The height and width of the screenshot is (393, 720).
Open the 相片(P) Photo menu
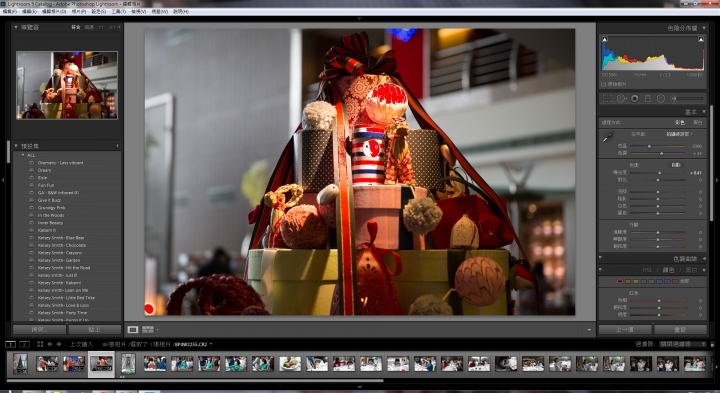79,11
